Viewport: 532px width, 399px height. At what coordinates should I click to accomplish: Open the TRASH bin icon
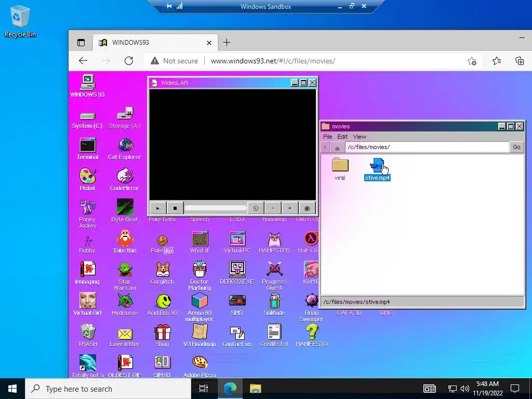[87, 332]
